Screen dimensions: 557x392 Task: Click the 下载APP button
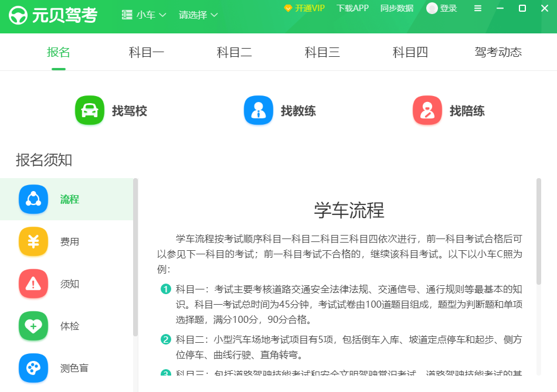point(352,8)
